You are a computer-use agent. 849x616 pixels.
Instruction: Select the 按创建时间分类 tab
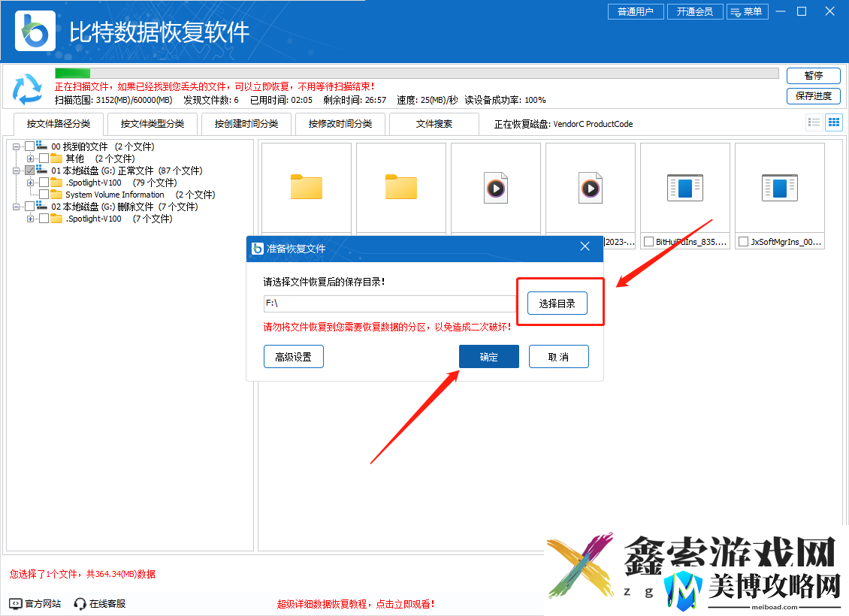point(246,124)
